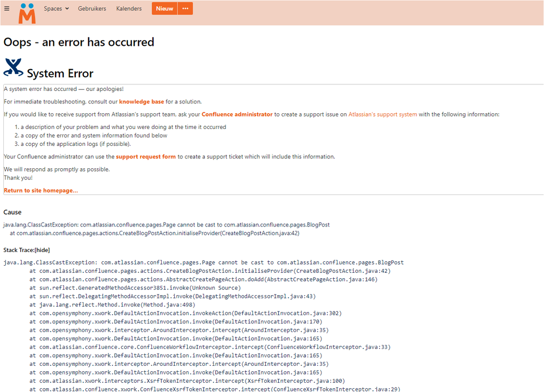Click the DefaultActionInvocation.java:170 trace line
This screenshot has height=392, width=544.
176,322
